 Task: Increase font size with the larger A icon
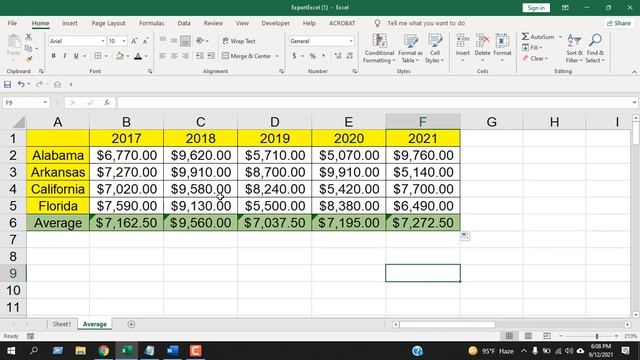[134, 41]
